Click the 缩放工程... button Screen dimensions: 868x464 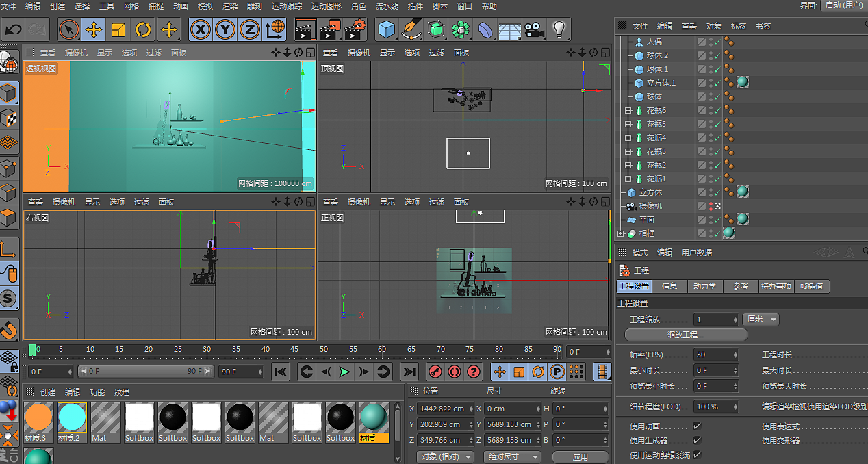pos(686,335)
